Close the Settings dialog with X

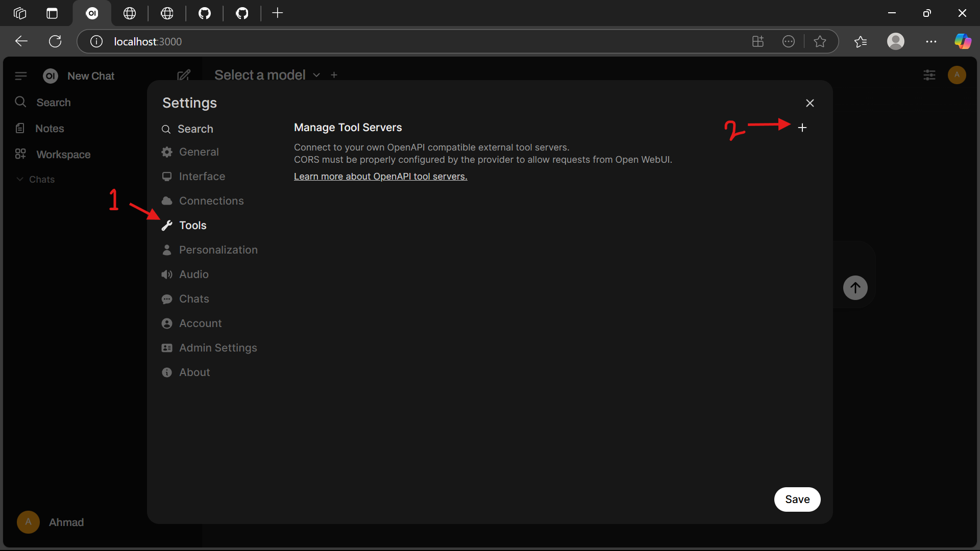point(810,103)
